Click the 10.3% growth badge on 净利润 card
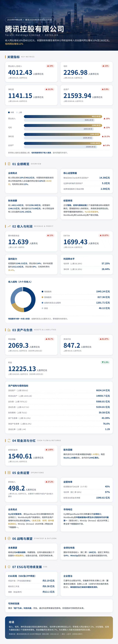The height and width of the screenshot is (644, 118). [x=49, y=89]
